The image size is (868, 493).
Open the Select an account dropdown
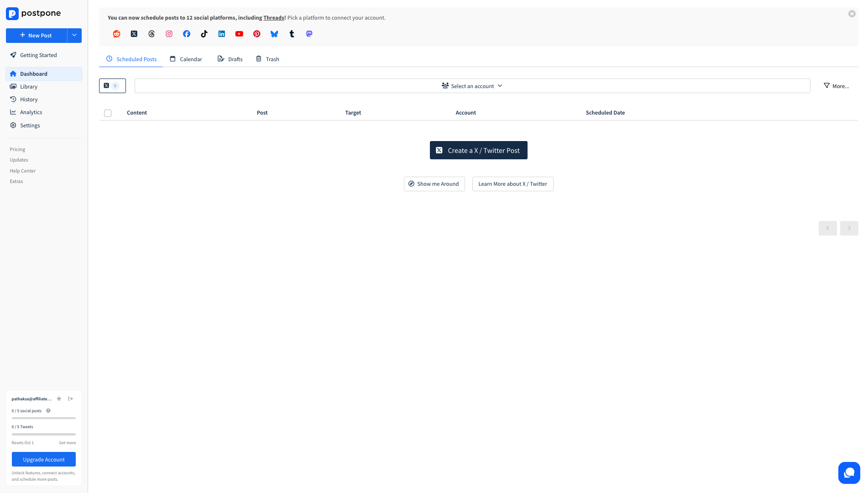(472, 86)
